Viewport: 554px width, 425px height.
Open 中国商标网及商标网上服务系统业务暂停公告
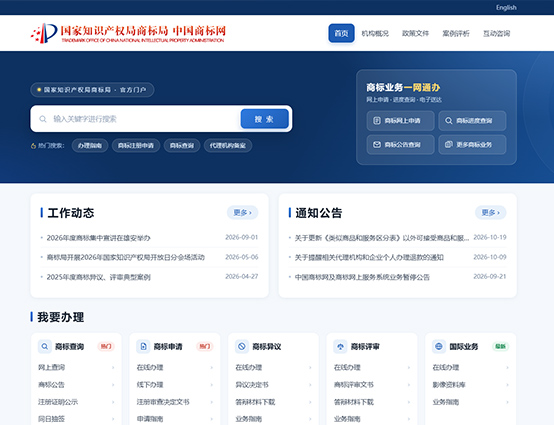362,277
